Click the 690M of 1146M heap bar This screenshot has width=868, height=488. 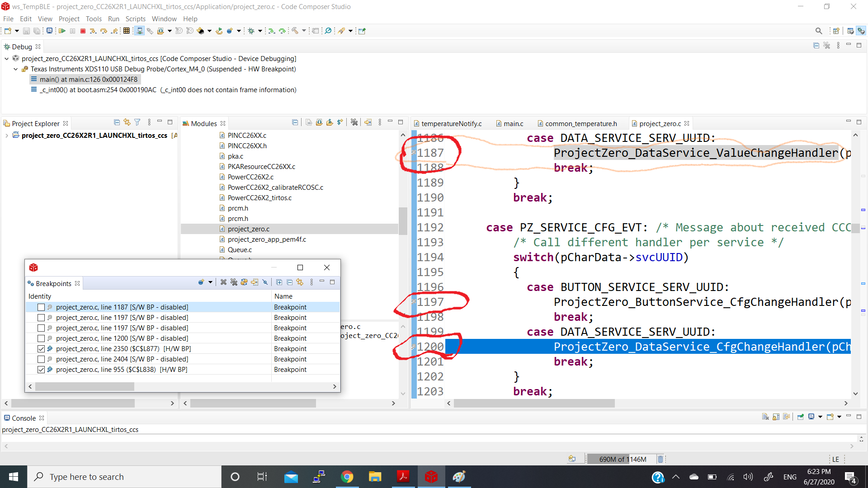click(623, 459)
